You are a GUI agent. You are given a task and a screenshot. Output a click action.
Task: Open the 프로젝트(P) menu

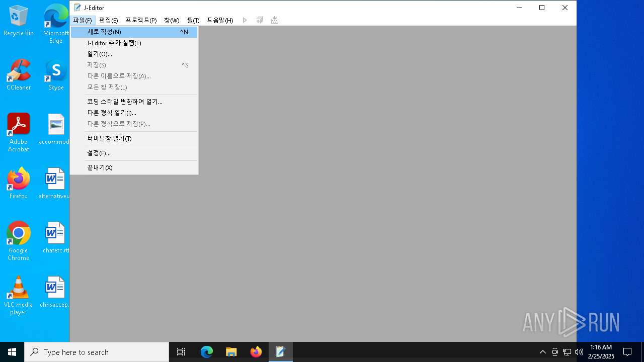point(141,20)
